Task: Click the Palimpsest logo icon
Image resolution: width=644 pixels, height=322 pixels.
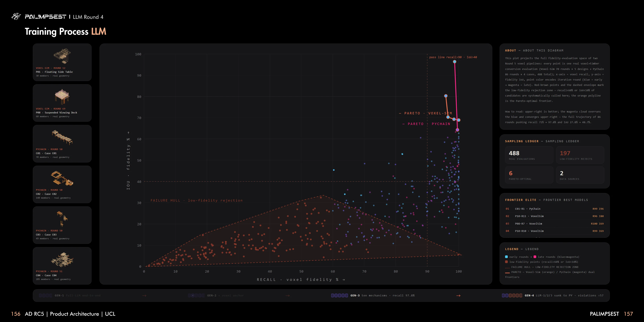Action: click(16, 16)
